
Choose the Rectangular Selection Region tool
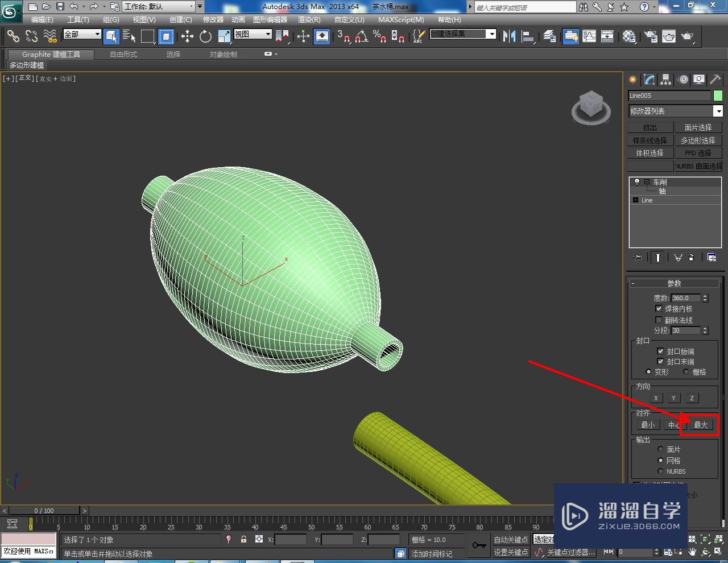[148, 36]
